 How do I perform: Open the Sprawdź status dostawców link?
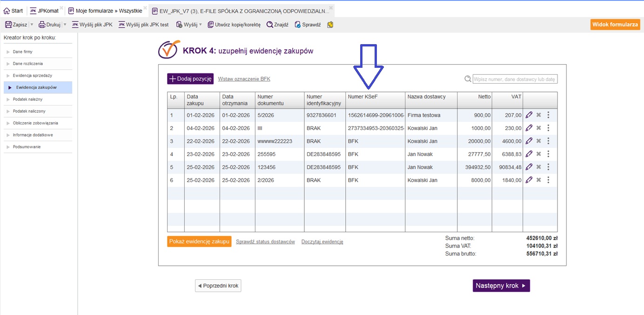click(x=265, y=242)
